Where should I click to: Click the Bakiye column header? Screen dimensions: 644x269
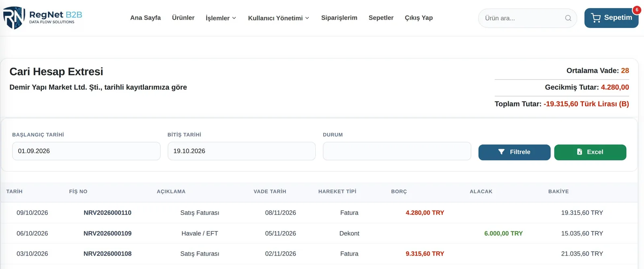point(558,191)
